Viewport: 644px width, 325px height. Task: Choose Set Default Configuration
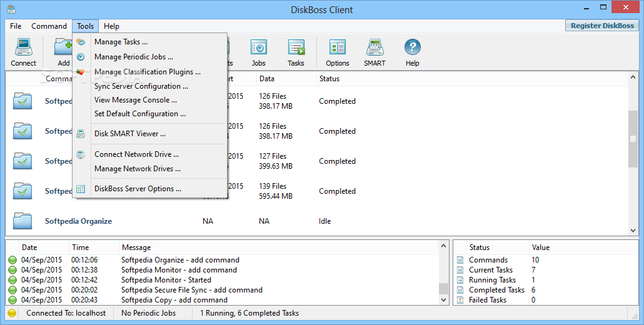point(150,114)
